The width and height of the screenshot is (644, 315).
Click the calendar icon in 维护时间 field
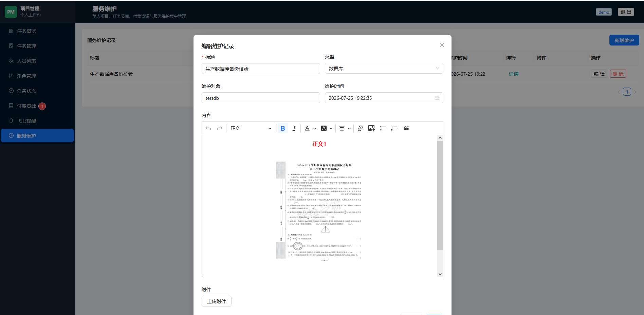437,98
